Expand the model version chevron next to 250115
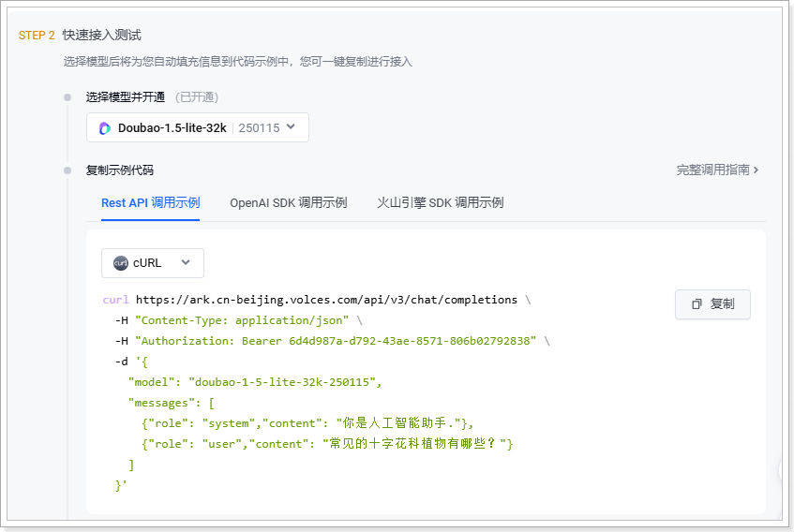The image size is (794, 532). pyautogui.click(x=291, y=127)
